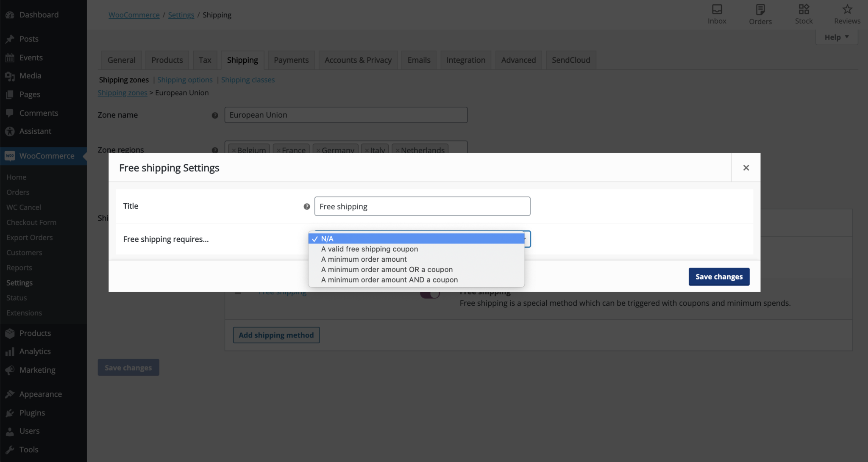
Task: Open the Orders icon in the top bar
Action: [760, 14]
